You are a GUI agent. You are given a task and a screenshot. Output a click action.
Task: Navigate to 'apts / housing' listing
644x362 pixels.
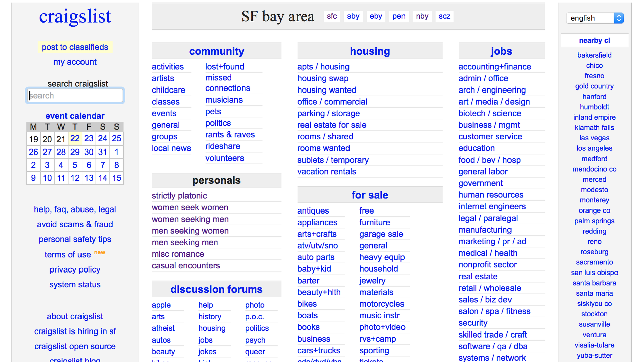pos(322,67)
